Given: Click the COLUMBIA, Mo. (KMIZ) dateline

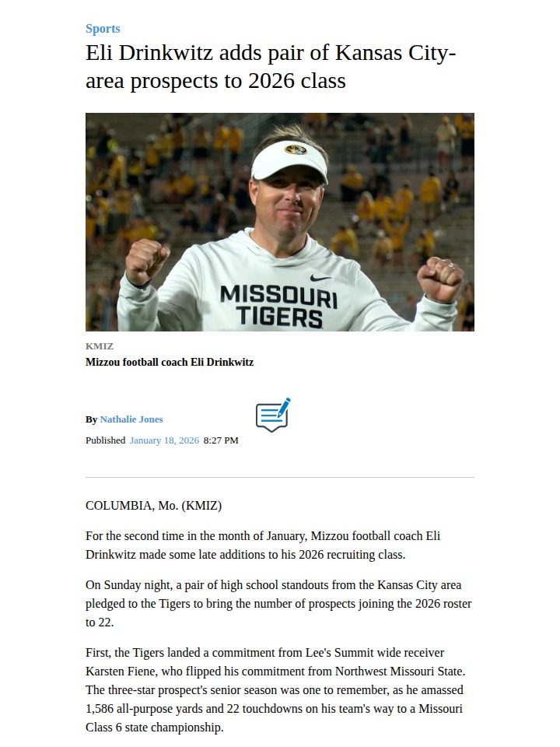Looking at the screenshot, I should point(154,506).
